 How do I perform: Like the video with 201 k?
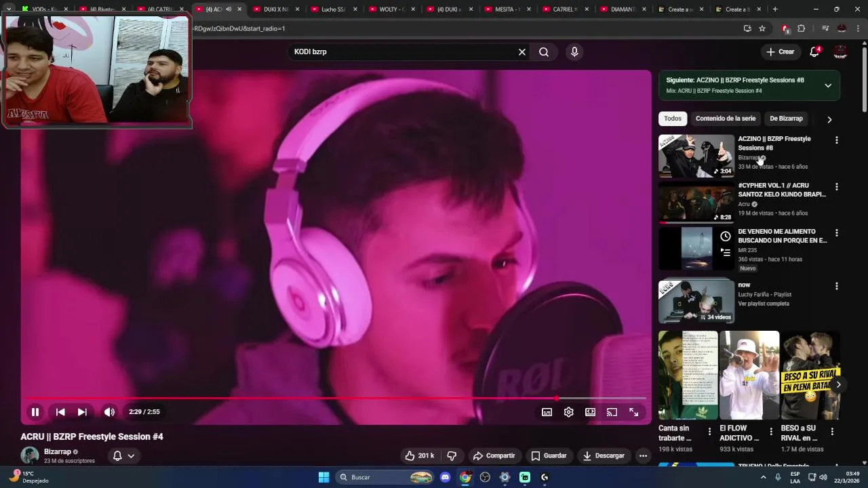coord(419,456)
